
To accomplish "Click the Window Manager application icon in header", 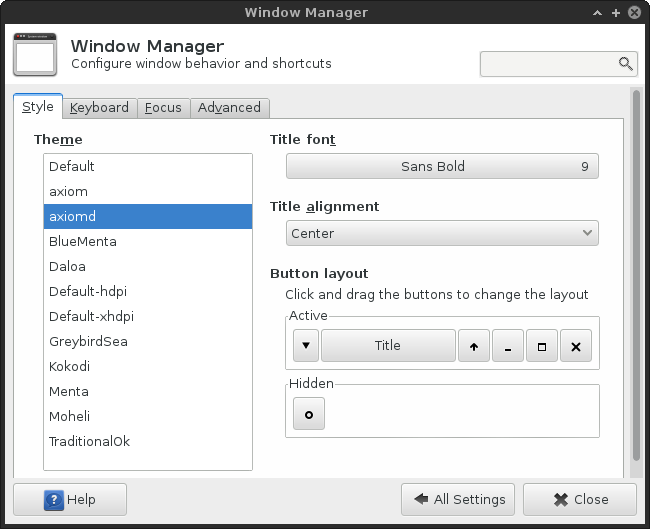I will (x=35, y=56).
